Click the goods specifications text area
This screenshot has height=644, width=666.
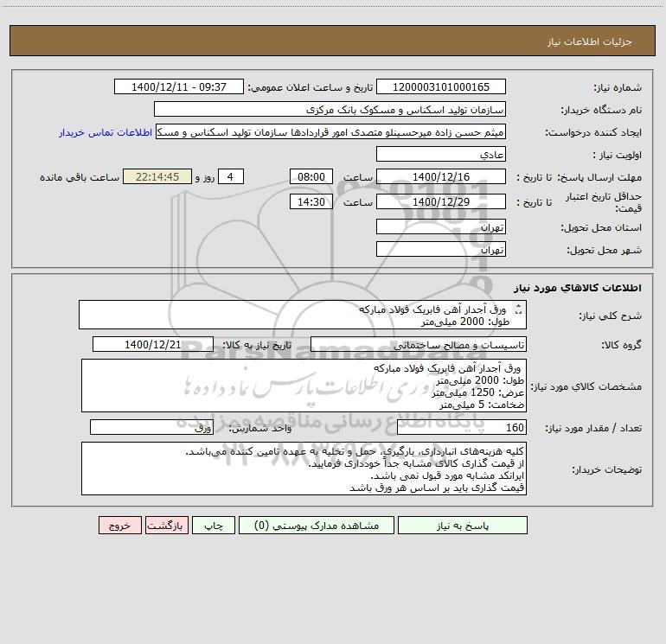coord(304,386)
